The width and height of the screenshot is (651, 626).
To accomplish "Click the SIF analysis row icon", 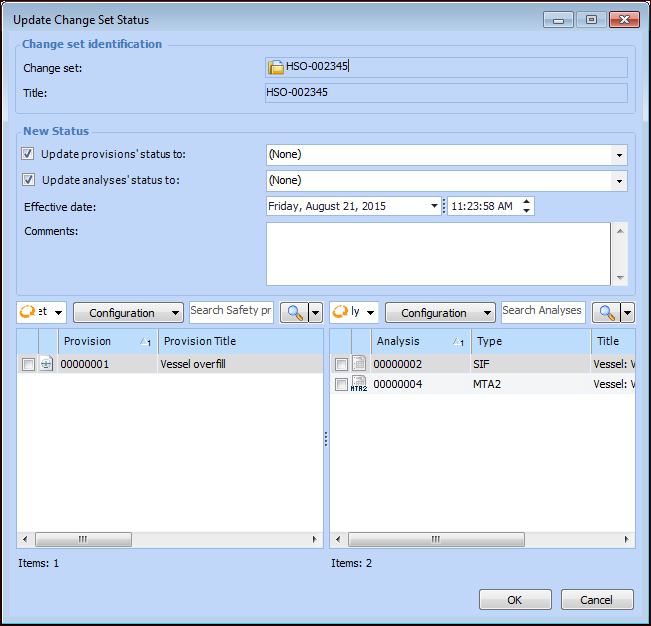I will point(359,365).
